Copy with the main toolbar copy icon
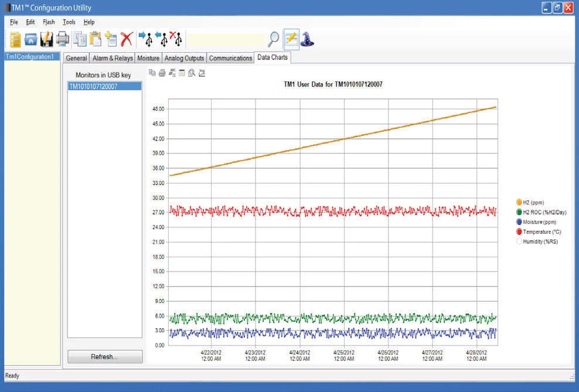This screenshot has width=579, height=392. (x=79, y=39)
